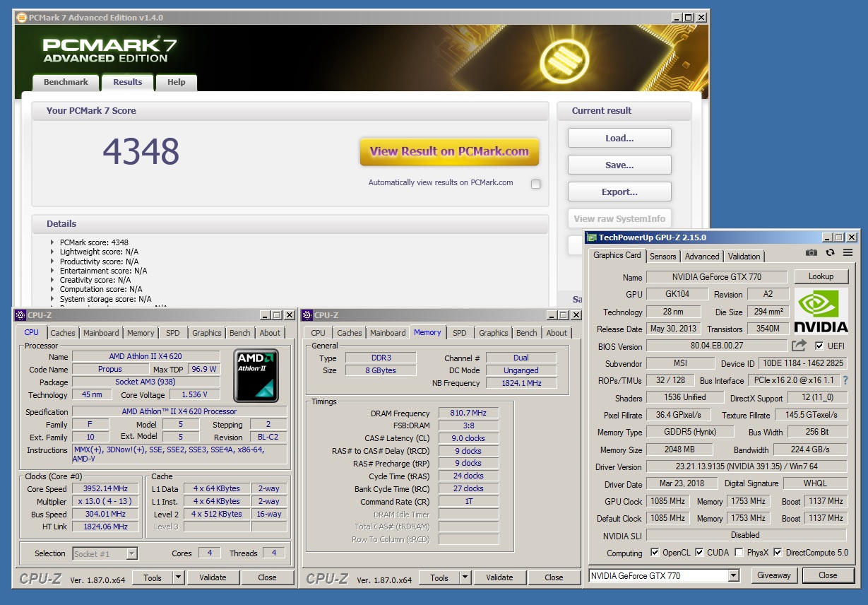Click View Result on PCMark.com
The width and height of the screenshot is (868, 605).
(449, 151)
